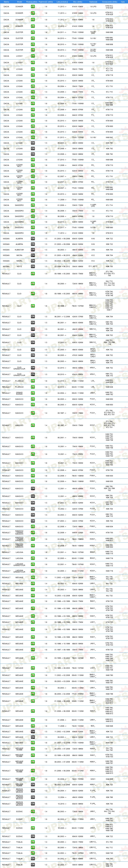This screenshot has width=128, height=868.
Task: Click the '06.2001 -> 12.2006' production date cell
Action: 62,317
